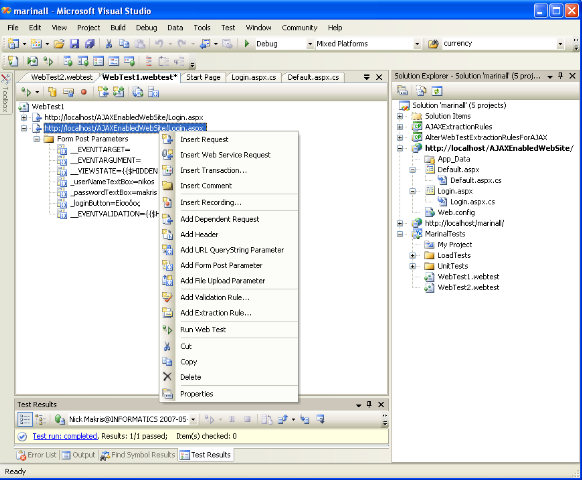
Task: Choose Insert Request from context menu
Action: (x=229, y=140)
